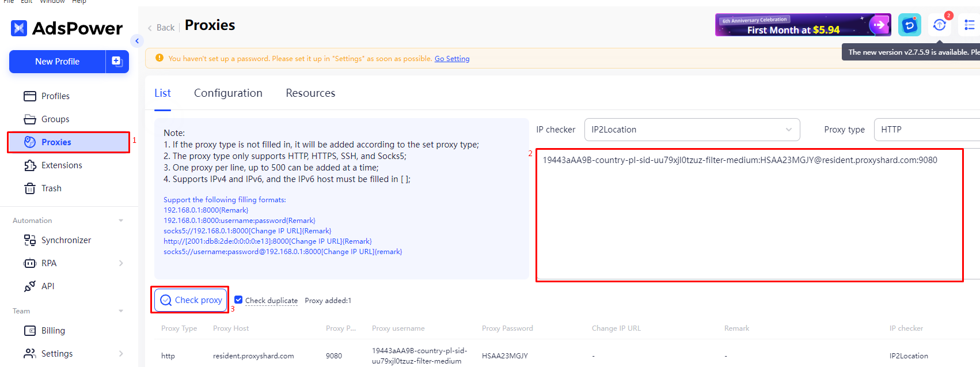Screen dimensions: 980x367
Task: Click inside the proxy list text area
Action: coord(749,219)
